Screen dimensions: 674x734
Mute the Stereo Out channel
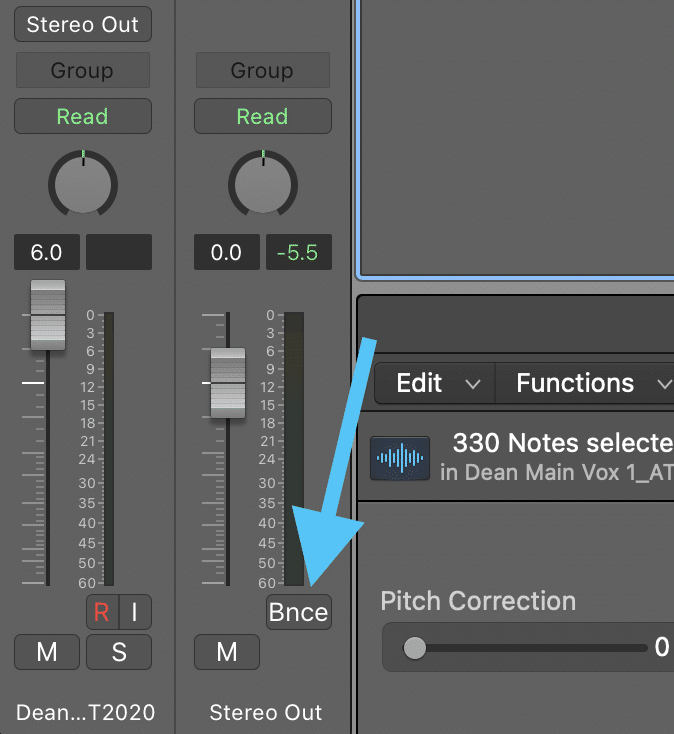[227, 652]
